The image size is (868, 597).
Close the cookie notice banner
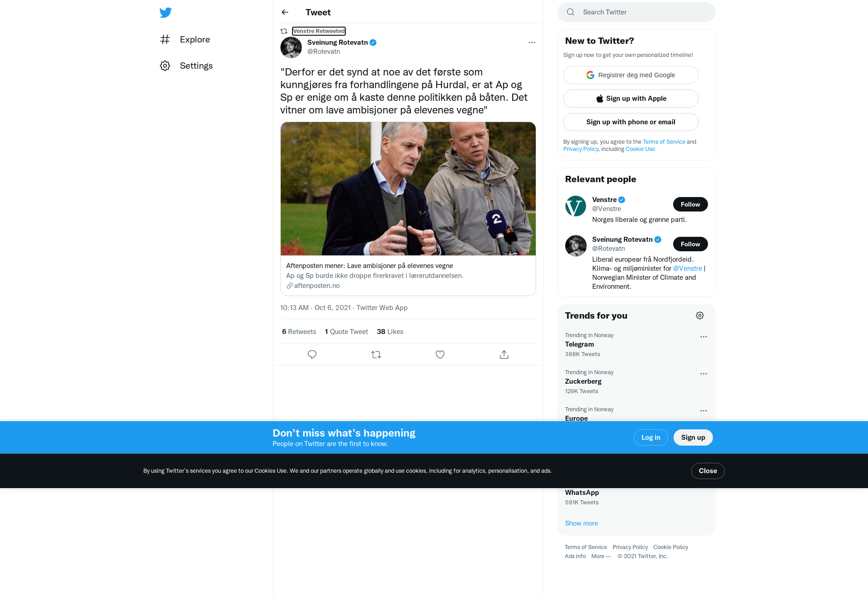708,471
